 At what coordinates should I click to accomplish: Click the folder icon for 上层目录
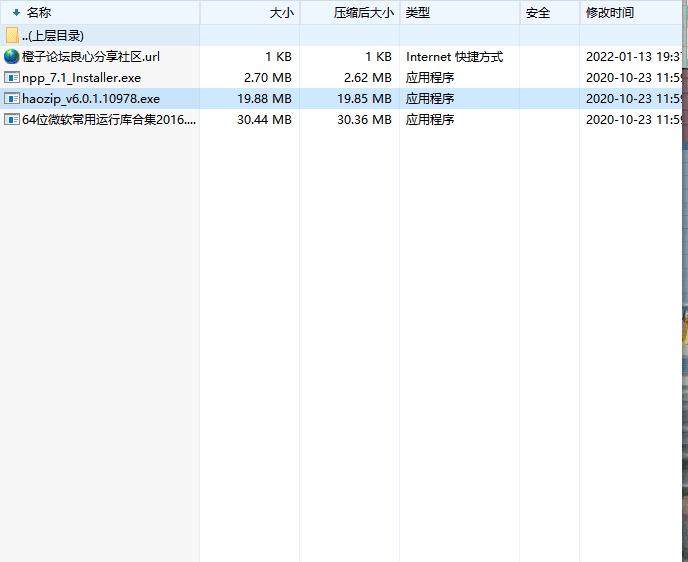(x=12, y=35)
